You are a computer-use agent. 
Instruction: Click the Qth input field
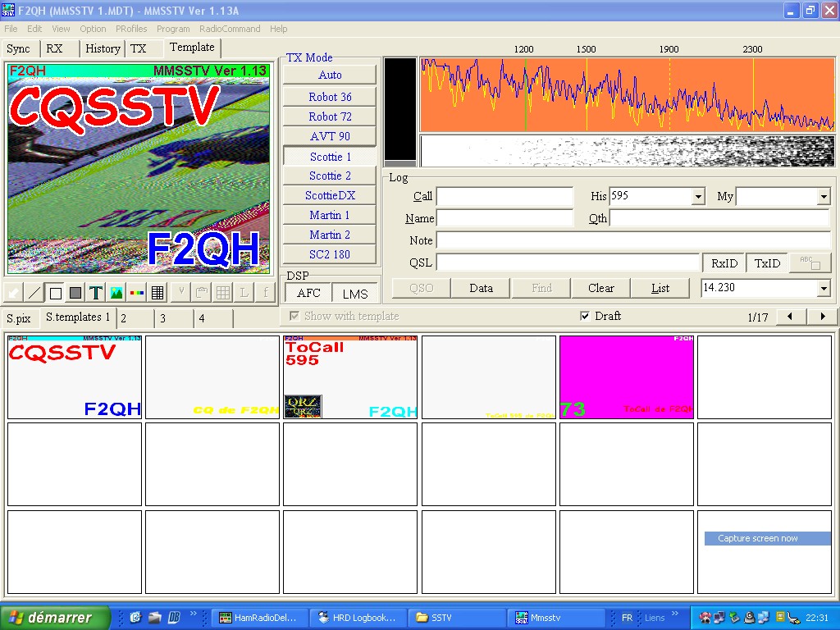coord(720,218)
